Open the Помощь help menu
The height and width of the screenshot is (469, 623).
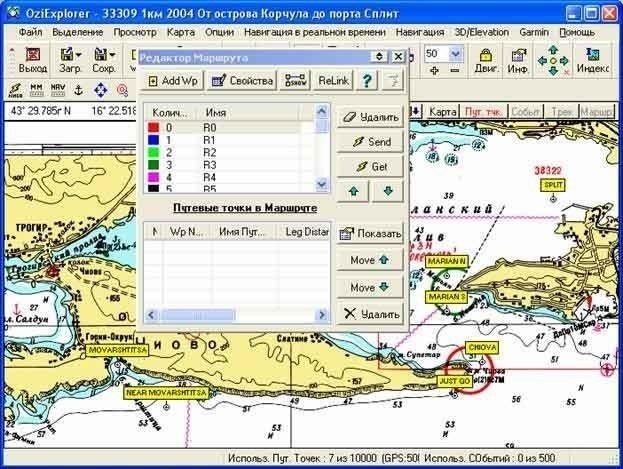577,32
